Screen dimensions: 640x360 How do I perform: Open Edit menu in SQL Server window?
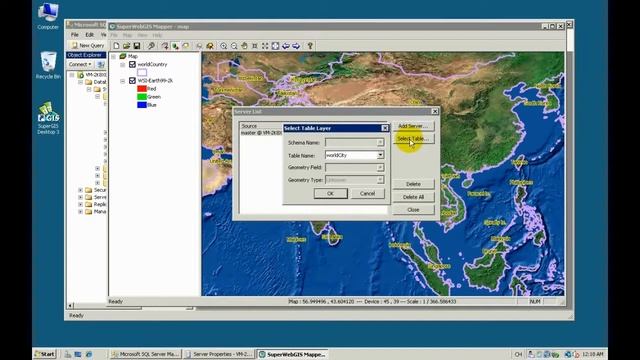coord(89,35)
